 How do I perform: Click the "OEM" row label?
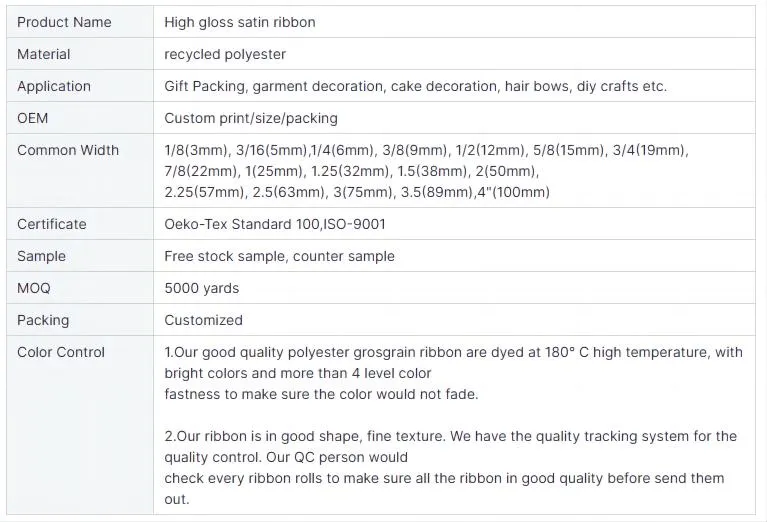(x=33, y=118)
